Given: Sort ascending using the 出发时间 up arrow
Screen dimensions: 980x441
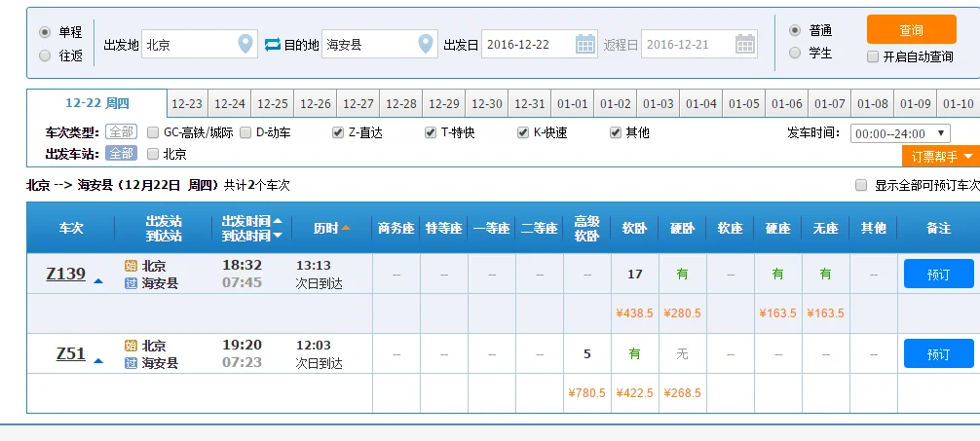Looking at the screenshot, I should coord(278,221).
